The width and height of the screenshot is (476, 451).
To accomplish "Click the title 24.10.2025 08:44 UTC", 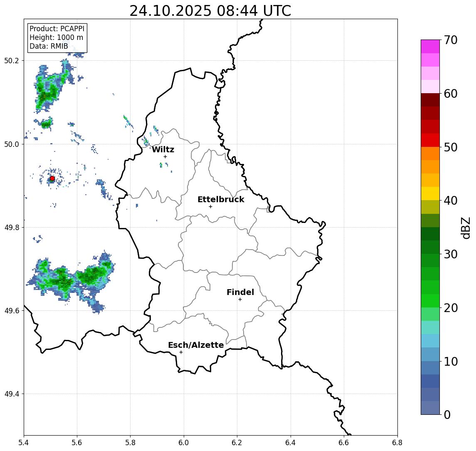I will coord(210,11).
